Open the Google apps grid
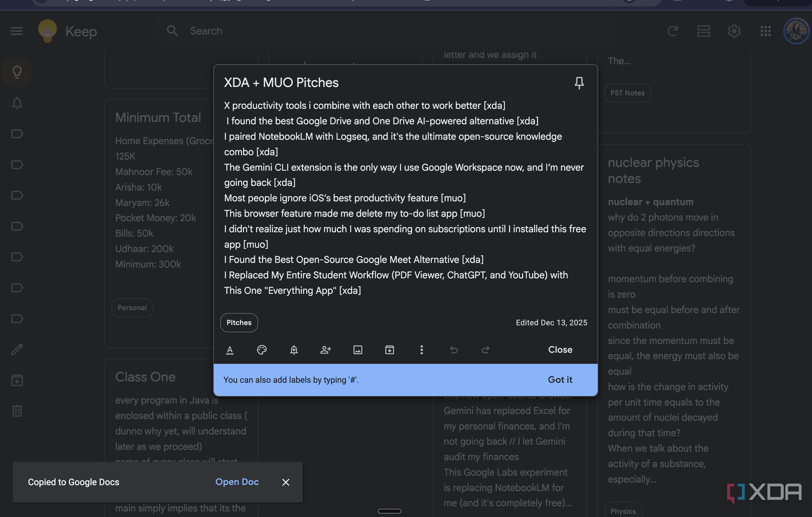The image size is (812, 517). [x=765, y=31]
